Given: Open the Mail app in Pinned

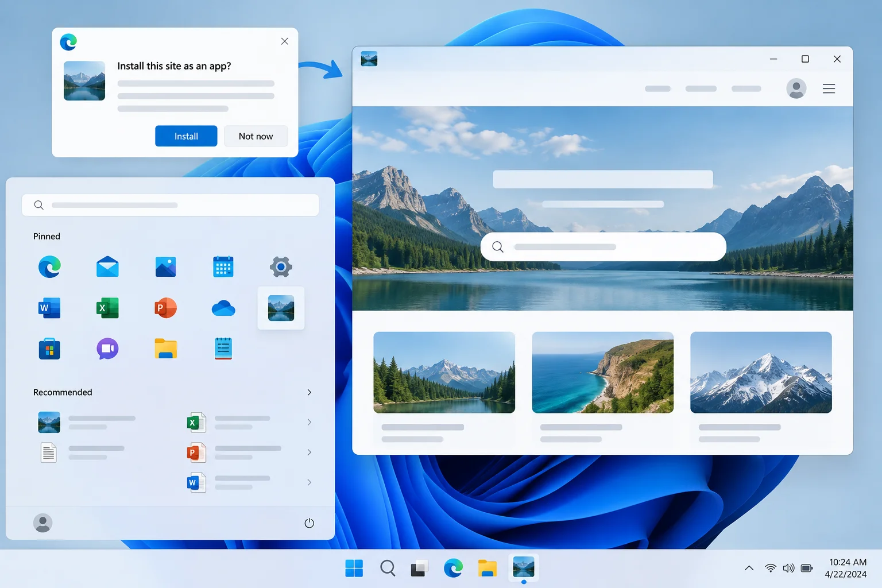Looking at the screenshot, I should point(107,267).
